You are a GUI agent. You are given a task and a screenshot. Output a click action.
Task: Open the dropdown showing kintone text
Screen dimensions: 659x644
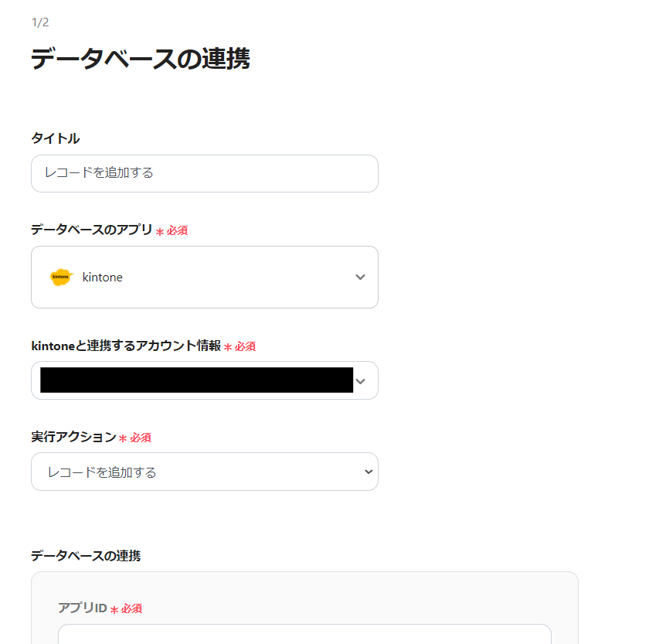pyautogui.click(x=204, y=277)
